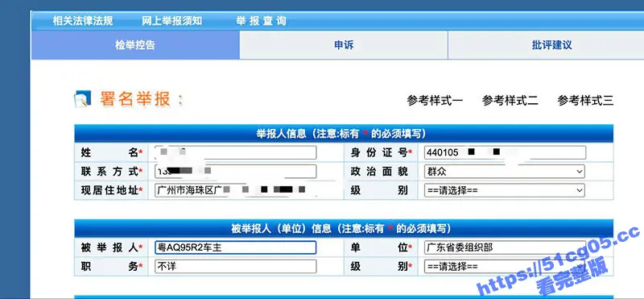Open 参考样式一 link
644x299 pixels.
point(435,101)
